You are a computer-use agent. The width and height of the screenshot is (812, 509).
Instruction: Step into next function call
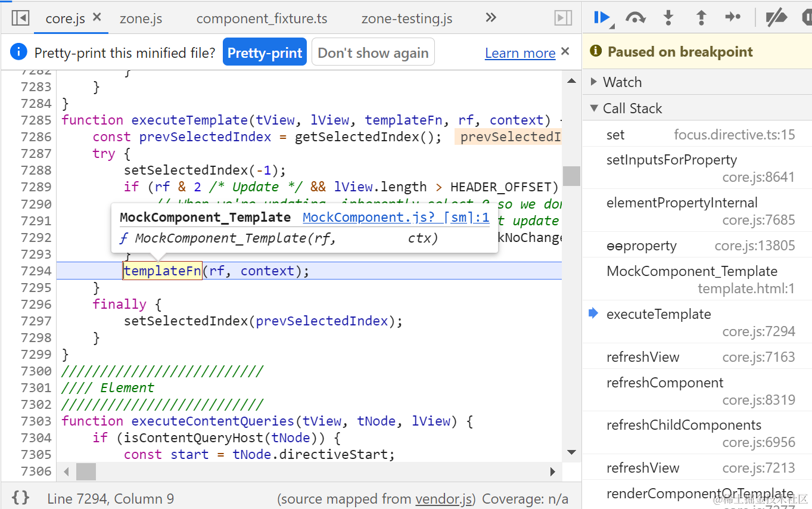(668, 18)
